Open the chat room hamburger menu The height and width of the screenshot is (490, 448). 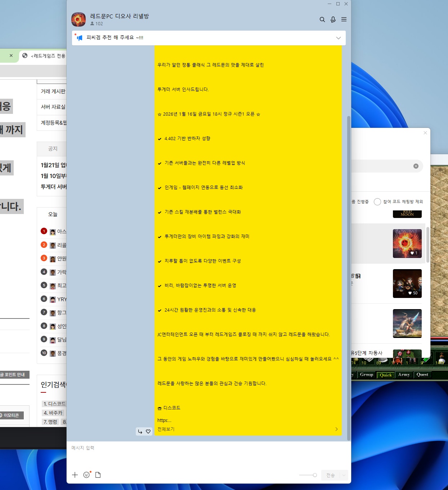coord(344,19)
